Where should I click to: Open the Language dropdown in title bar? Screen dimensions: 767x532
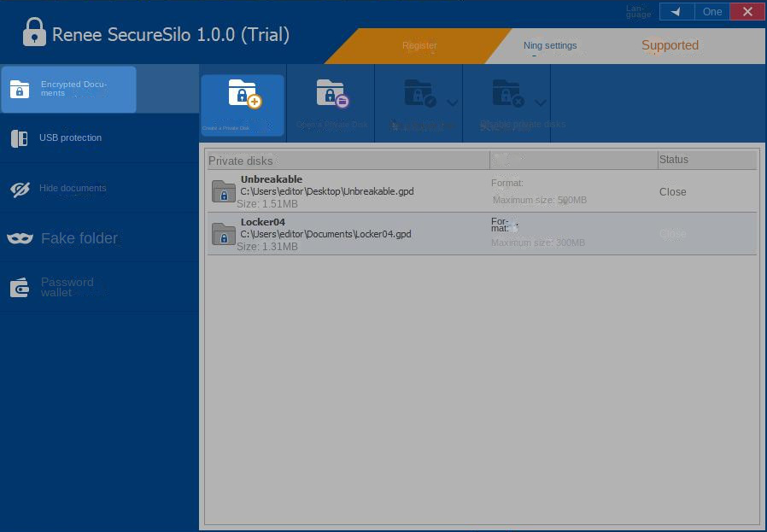coord(676,12)
